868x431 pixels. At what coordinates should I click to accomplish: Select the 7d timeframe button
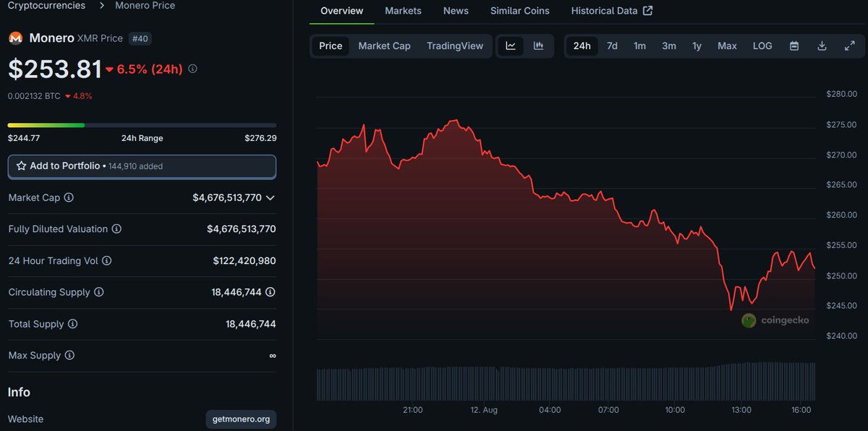[612, 45]
